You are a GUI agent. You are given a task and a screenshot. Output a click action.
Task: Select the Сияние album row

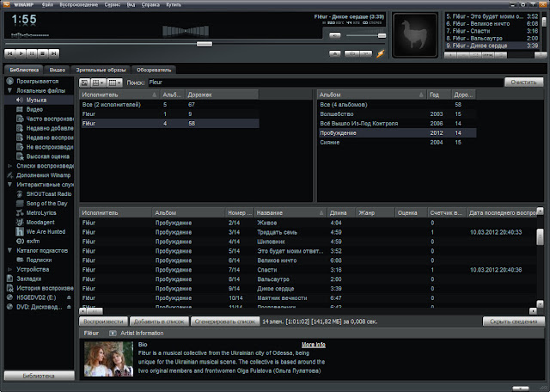coord(397,143)
